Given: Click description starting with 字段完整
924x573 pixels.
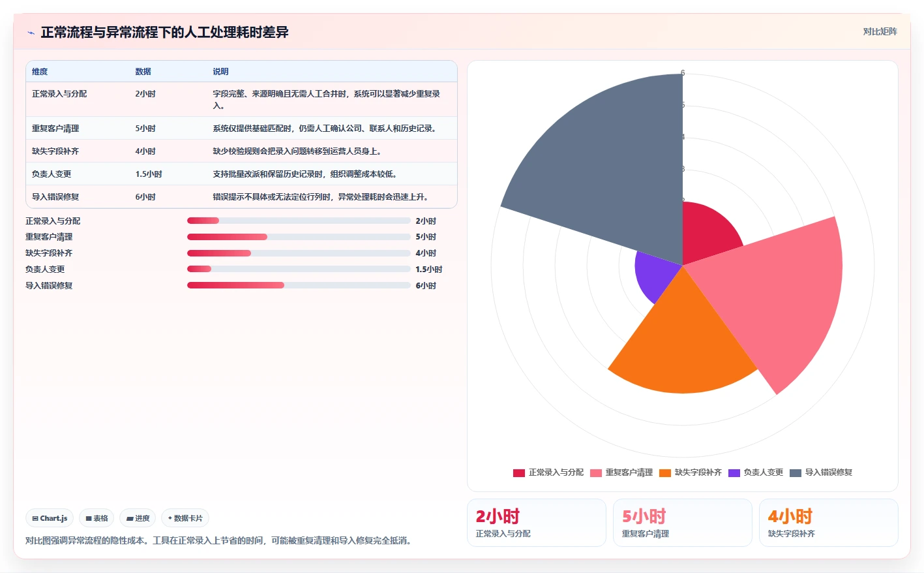Looking at the screenshot, I should tap(327, 100).
